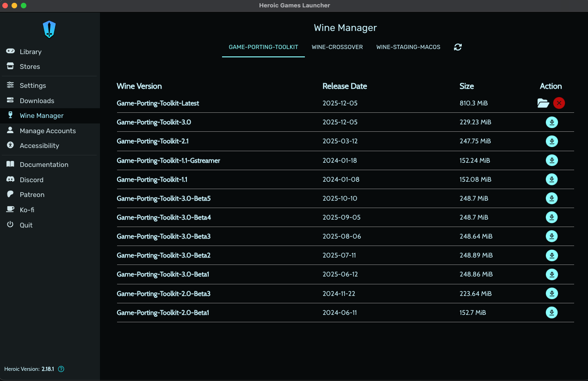Click the Documentation book icon
588x381 pixels.
[10, 164]
